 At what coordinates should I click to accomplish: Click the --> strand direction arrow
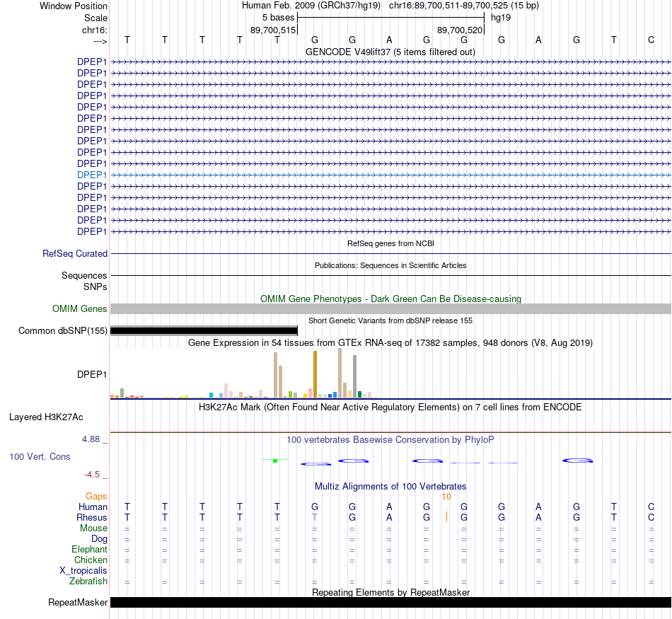100,41
